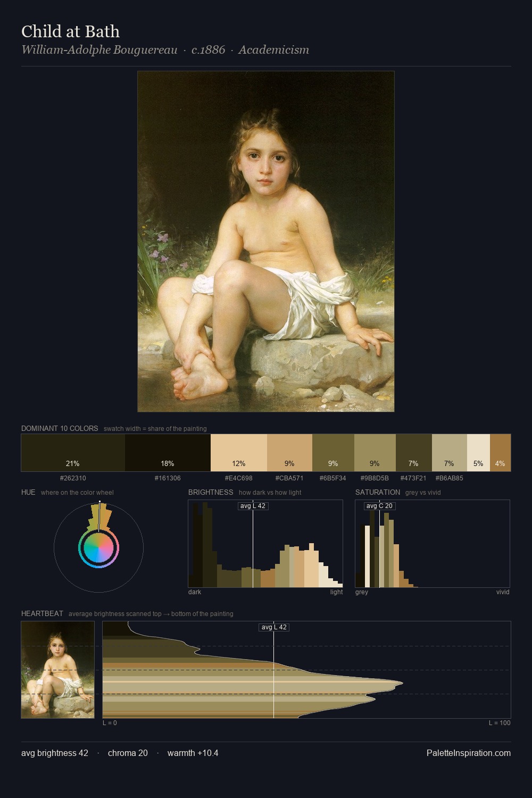Select the 18% near-black swatch
This screenshot has height=798, width=532.
(x=168, y=453)
